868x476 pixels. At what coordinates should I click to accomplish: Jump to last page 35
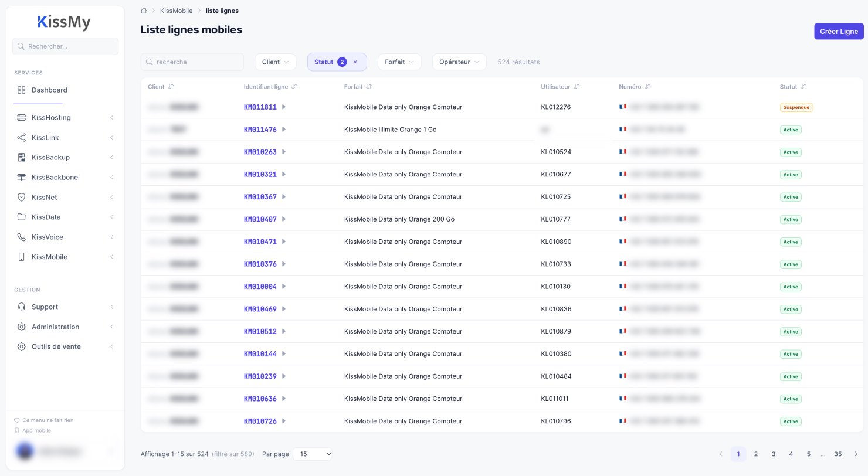[x=838, y=454]
